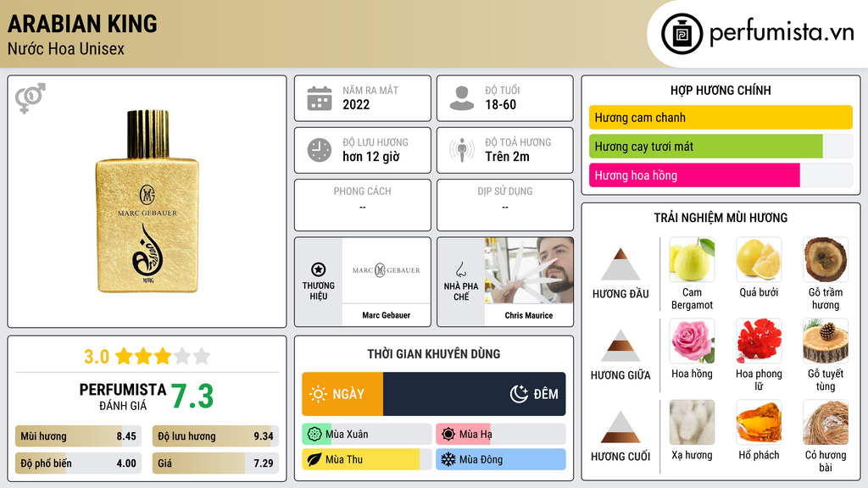Click the moon icon next to Đêm
This screenshot has width=868, height=488.
point(519,394)
